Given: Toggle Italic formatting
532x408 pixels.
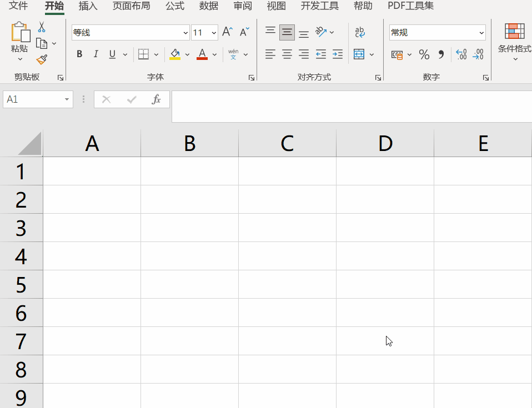Looking at the screenshot, I should click(96, 54).
